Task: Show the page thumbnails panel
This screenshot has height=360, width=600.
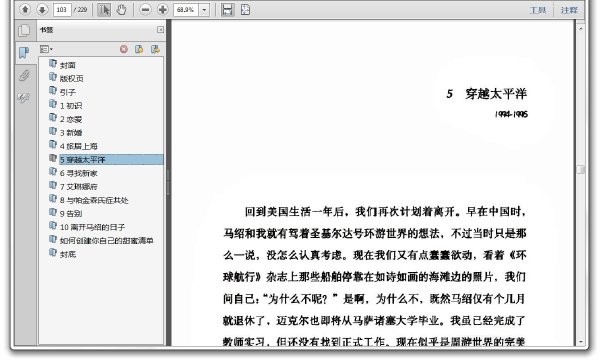Action: (x=24, y=30)
